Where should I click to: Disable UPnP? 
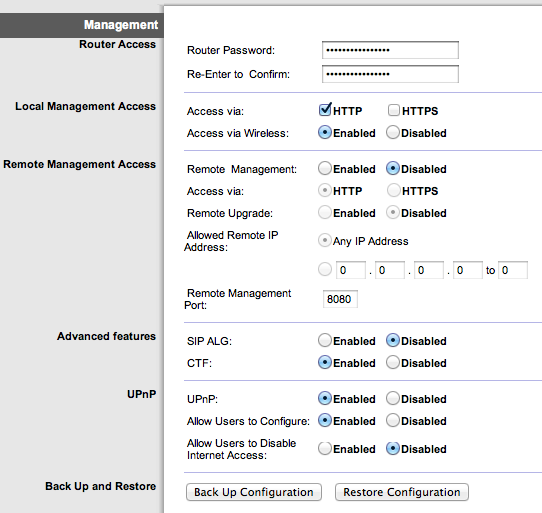393,398
